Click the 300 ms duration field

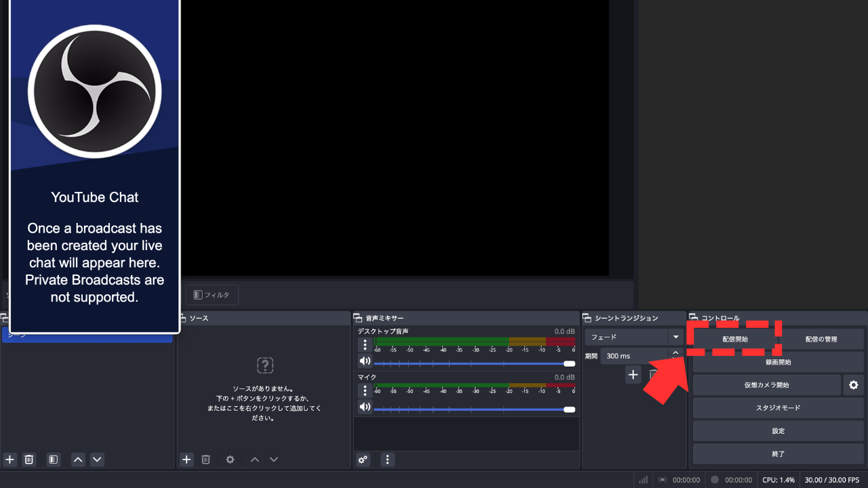pyautogui.click(x=635, y=356)
